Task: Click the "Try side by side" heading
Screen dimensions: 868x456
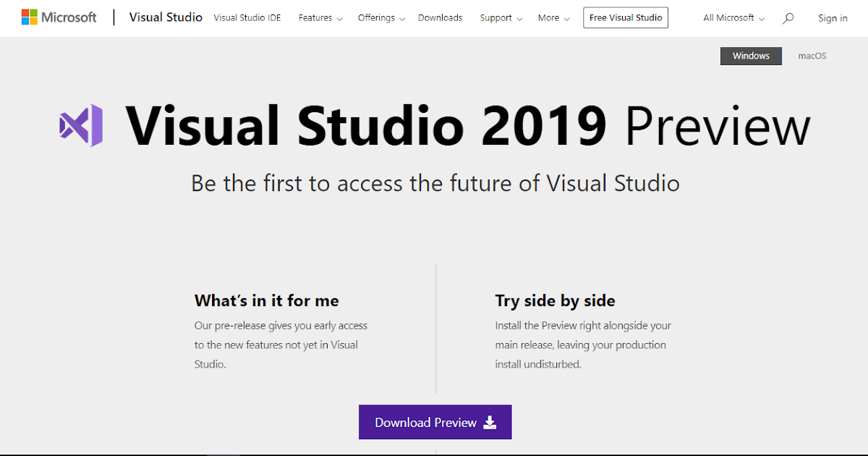Action: [x=555, y=300]
